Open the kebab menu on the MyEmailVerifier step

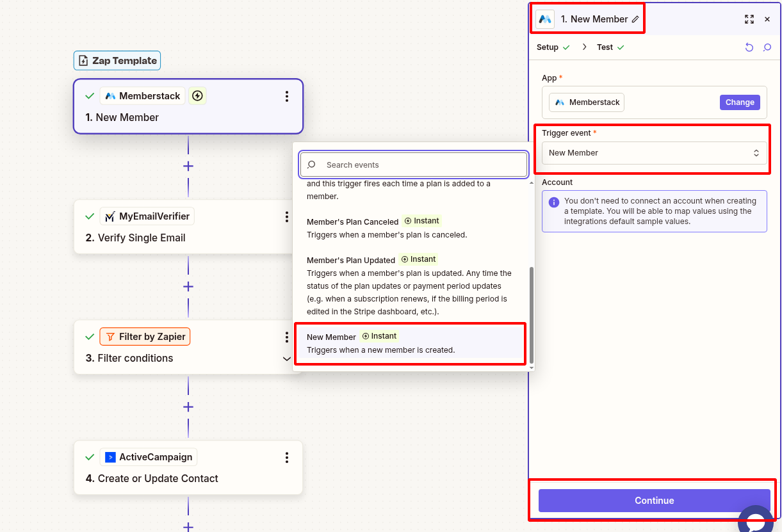pyautogui.click(x=286, y=216)
